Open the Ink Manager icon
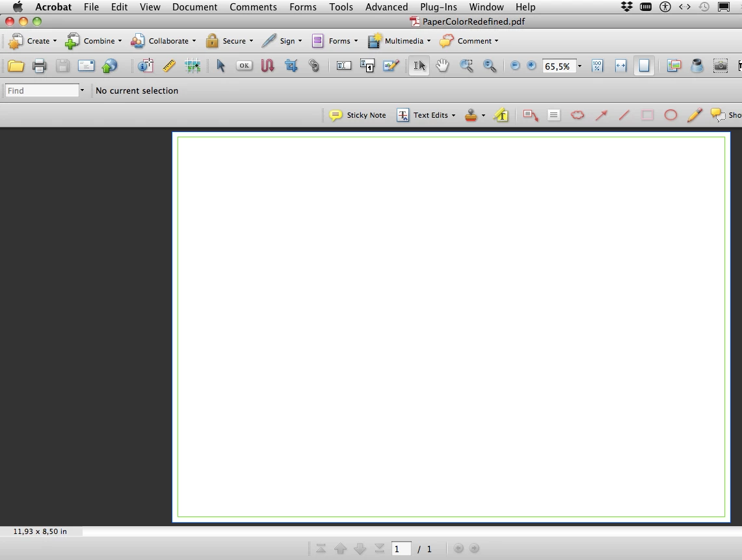The image size is (742, 560). (x=697, y=66)
